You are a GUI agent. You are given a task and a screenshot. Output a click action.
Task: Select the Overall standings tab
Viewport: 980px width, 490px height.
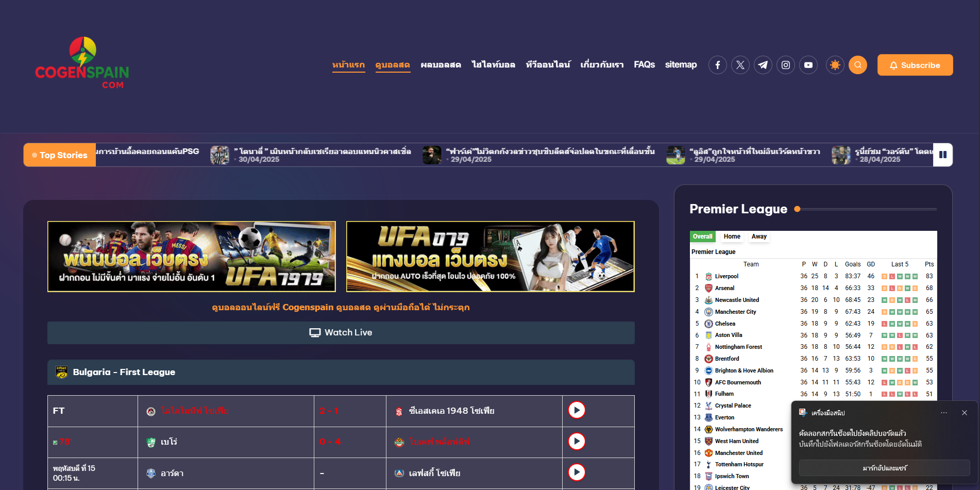coord(702,236)
